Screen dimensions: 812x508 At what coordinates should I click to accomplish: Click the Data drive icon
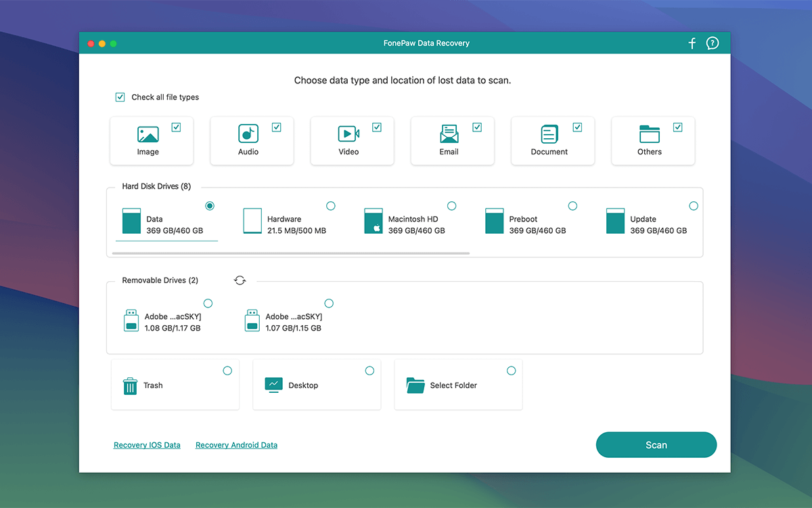click(131, 221)
